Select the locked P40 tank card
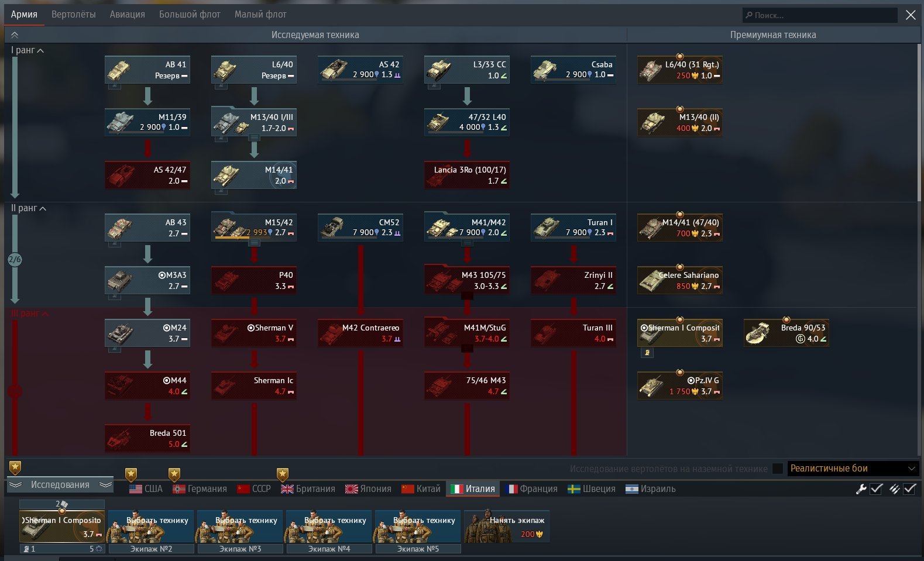Image resolution: width=924 pixels, height=561 pixels. pyautogui.click(x=254, y=280)
